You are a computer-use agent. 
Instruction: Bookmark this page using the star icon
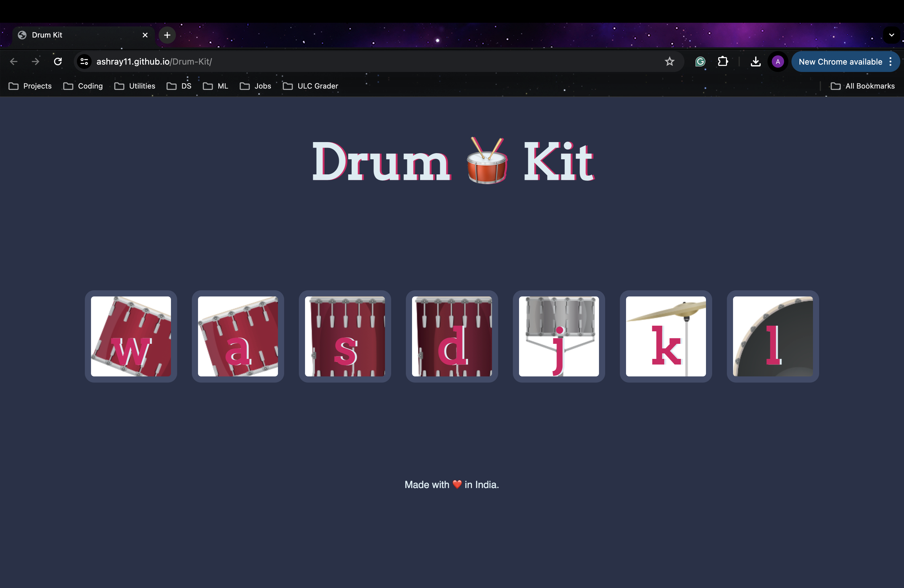669,61
